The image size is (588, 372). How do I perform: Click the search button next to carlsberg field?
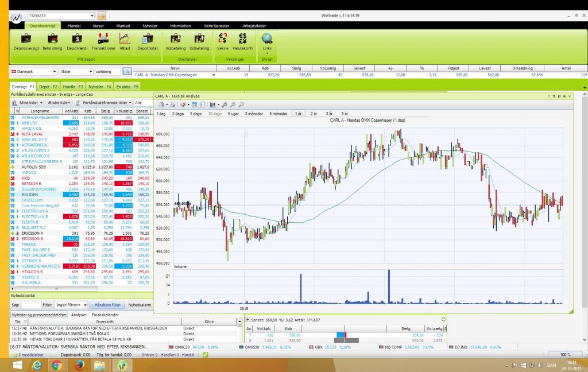click(x=127, y=71)
